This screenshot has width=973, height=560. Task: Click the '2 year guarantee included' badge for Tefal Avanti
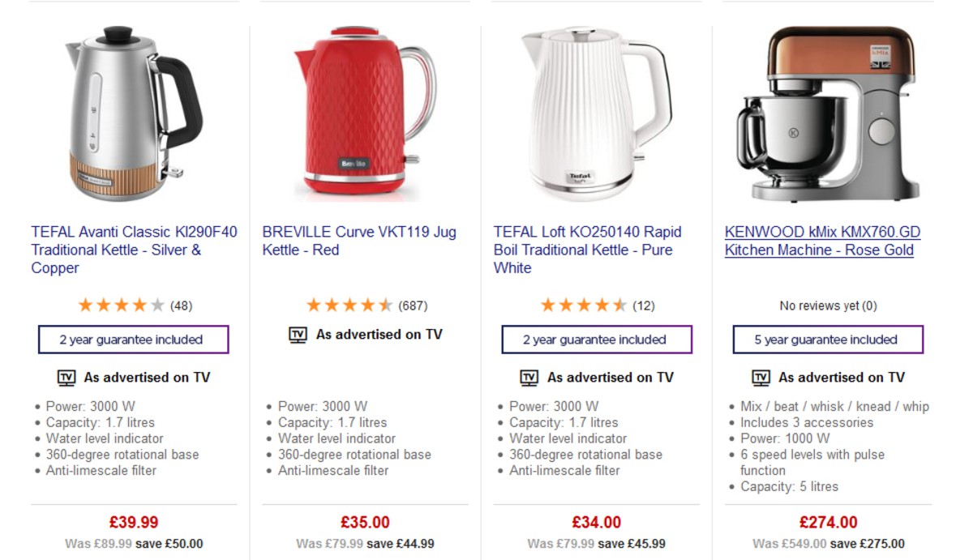[133, 340]
